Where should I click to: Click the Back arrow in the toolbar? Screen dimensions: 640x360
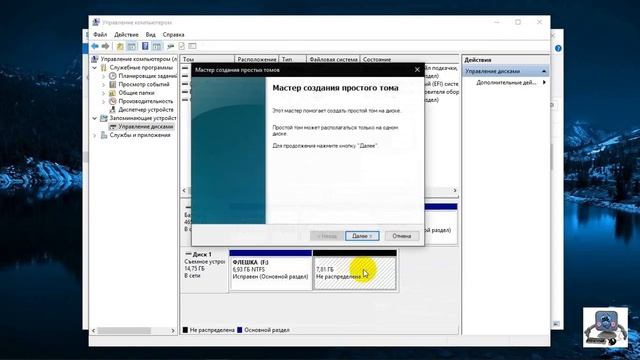tap(95, 46)
